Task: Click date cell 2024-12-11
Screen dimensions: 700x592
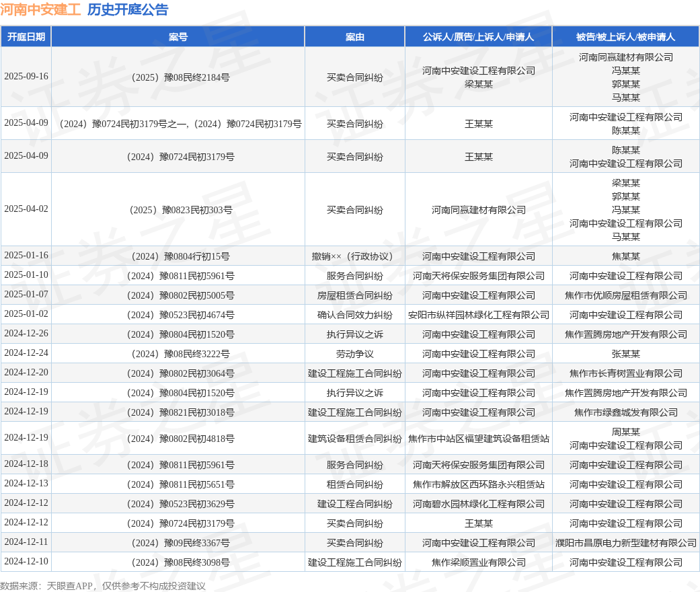Action: (x=26, y=542)
